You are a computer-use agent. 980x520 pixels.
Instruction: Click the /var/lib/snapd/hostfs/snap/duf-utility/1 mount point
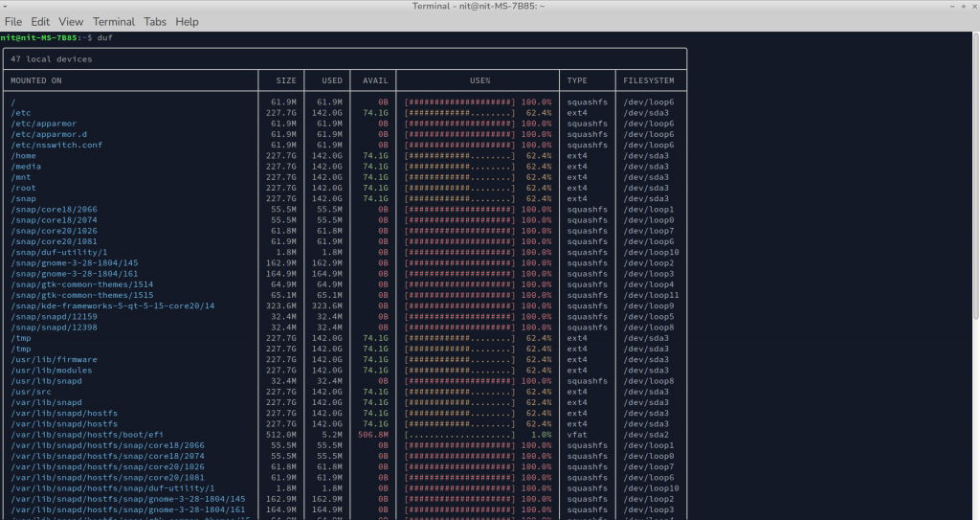tap(113, 488)
